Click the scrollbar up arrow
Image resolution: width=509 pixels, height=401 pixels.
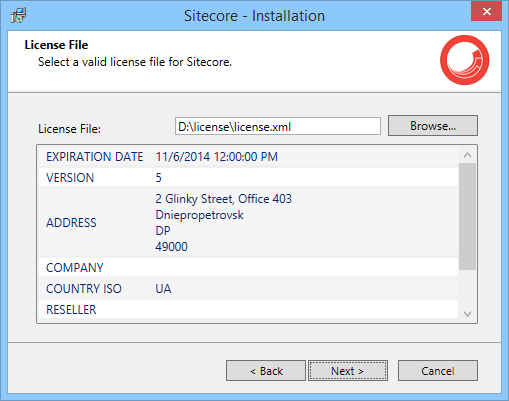click(x=467, y=155)
